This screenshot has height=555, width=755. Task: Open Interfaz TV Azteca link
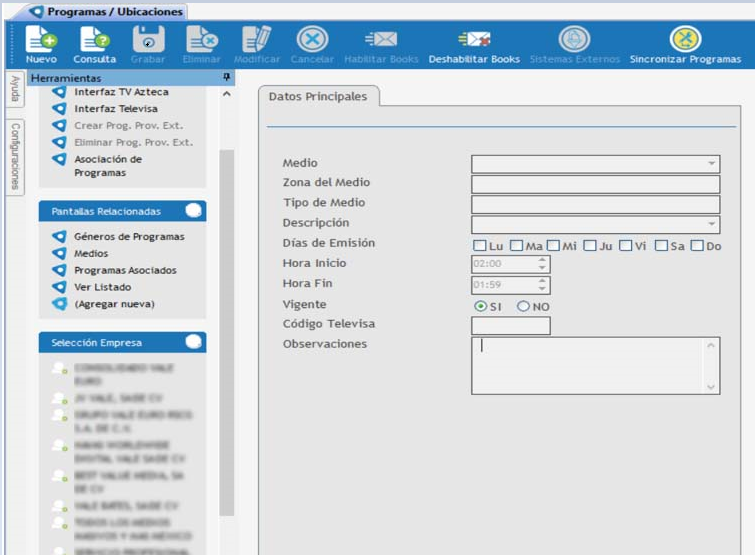121,91
